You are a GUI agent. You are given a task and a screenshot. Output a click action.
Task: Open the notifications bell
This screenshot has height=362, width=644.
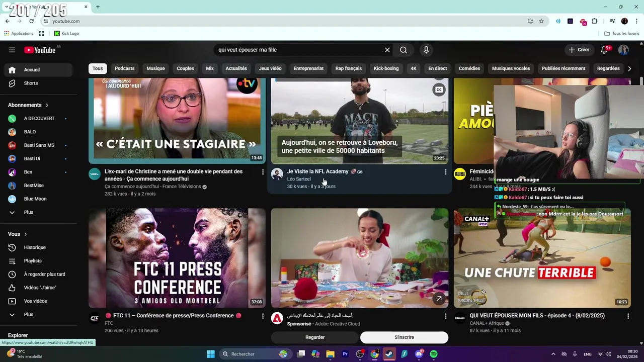[604, 50]
